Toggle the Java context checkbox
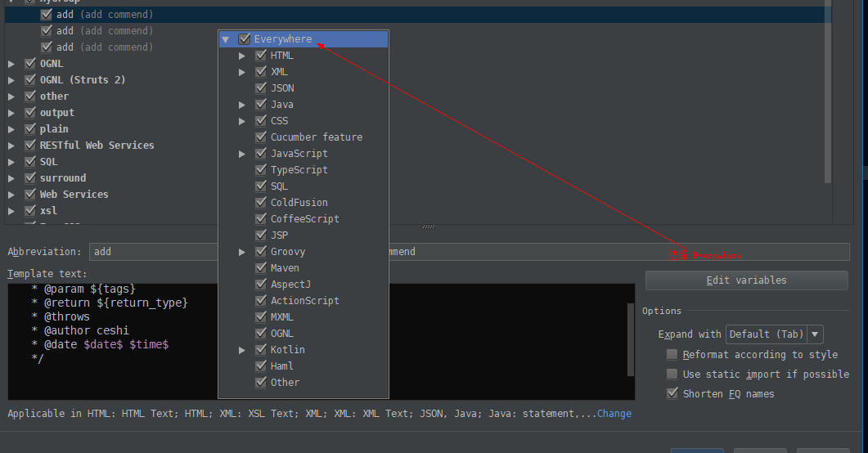Screen dimensions: 868x453 tap(261, 105)
